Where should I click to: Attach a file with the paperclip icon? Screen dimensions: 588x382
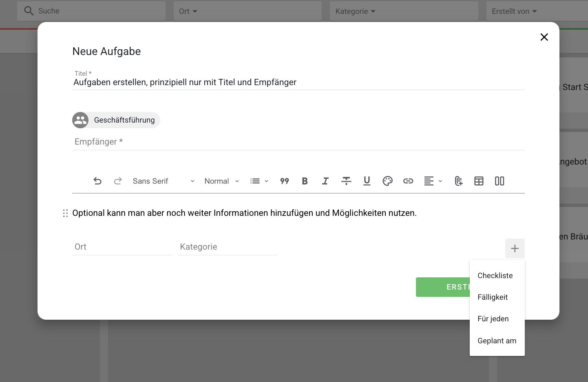pos(458,181)
